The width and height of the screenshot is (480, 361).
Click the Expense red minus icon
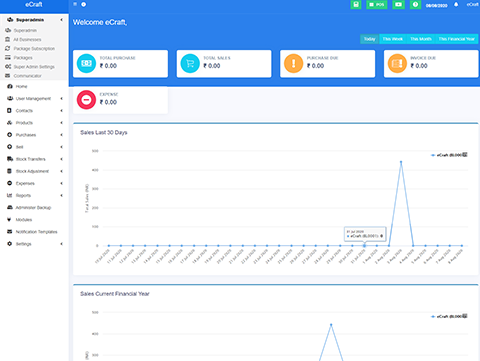[86, 100]
